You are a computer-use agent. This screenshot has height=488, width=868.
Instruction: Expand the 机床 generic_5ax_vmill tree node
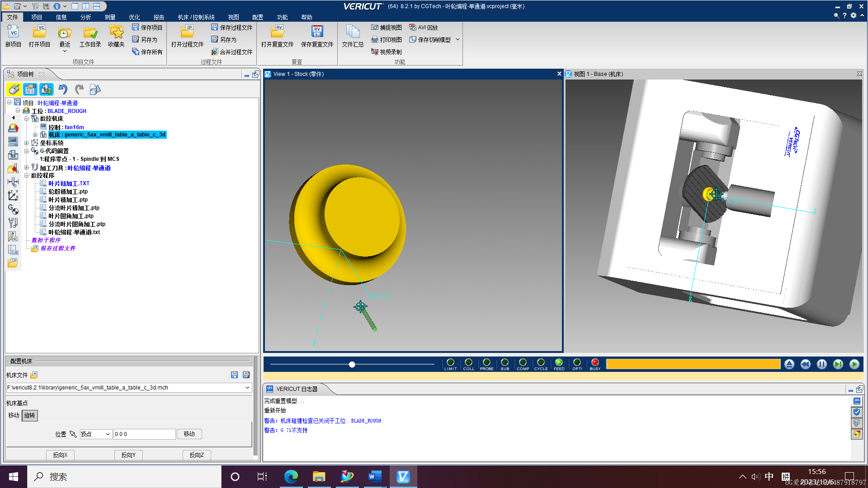(x=35, y=135)
